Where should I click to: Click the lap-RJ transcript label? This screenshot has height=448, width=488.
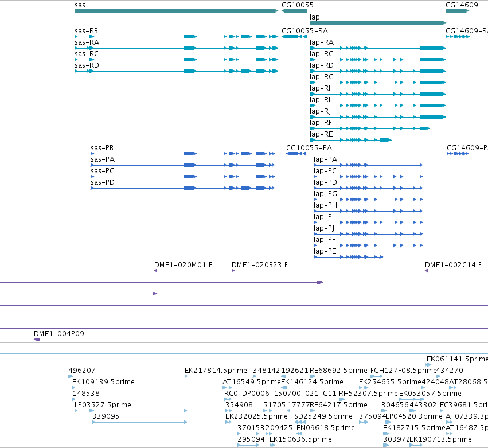(x=320, y=111)
